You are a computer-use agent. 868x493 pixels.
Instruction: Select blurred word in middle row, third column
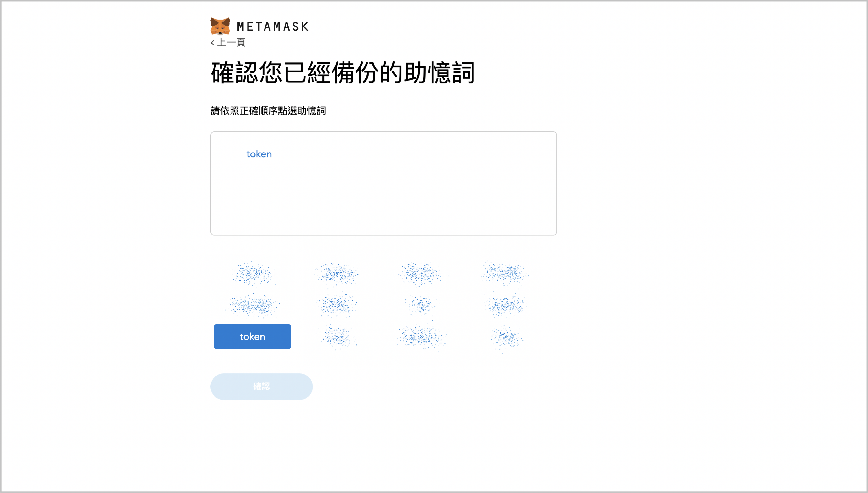[x=421, y=305]
